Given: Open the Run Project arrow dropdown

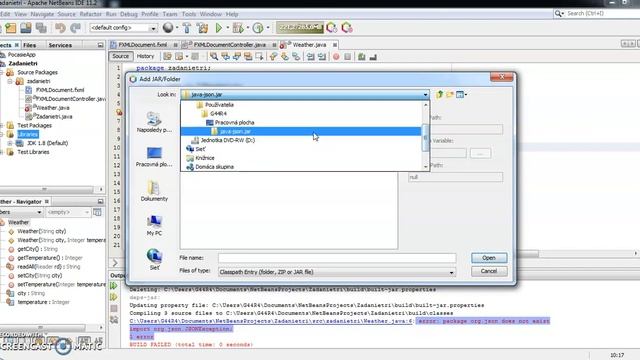Looking at the screenshot, I should [227, 28].
